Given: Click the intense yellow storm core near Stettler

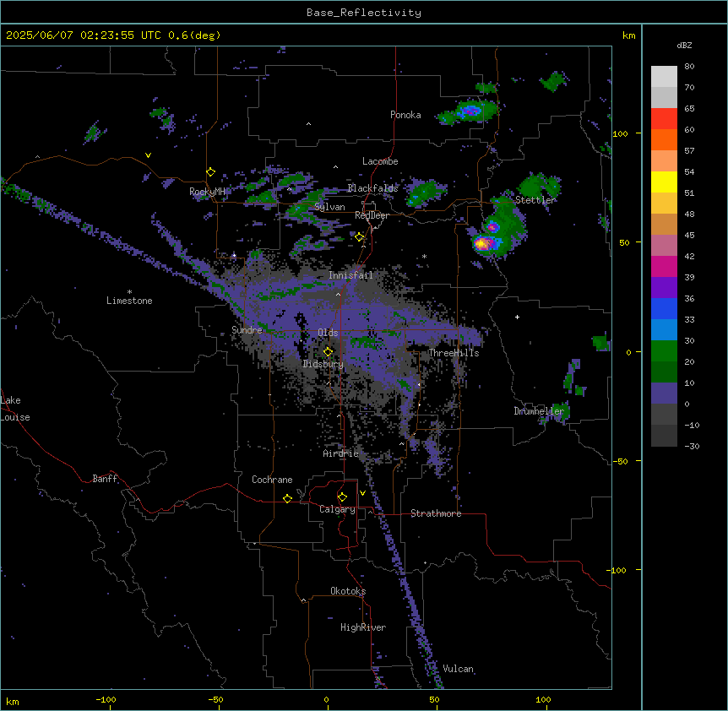Looking at the screenshot, I should 483,242.
